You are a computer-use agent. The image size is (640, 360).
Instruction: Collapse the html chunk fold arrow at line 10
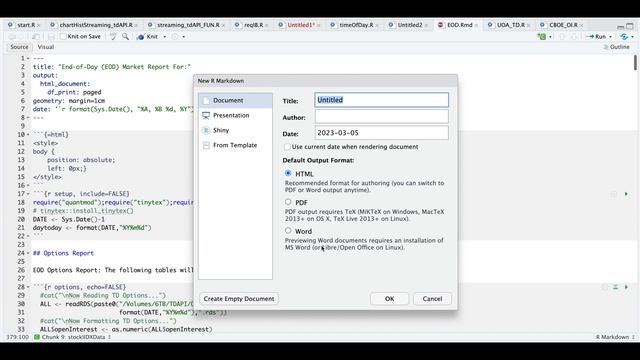coord(28,135)
